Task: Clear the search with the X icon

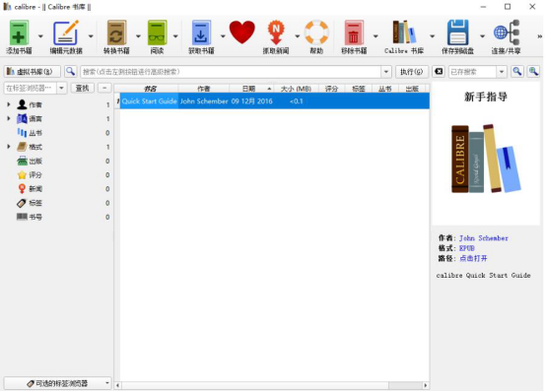Action: (439, 72)
